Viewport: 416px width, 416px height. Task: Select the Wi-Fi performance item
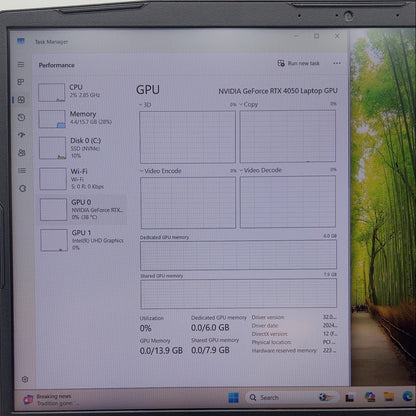pyautogui.click(x=83, y=179)
